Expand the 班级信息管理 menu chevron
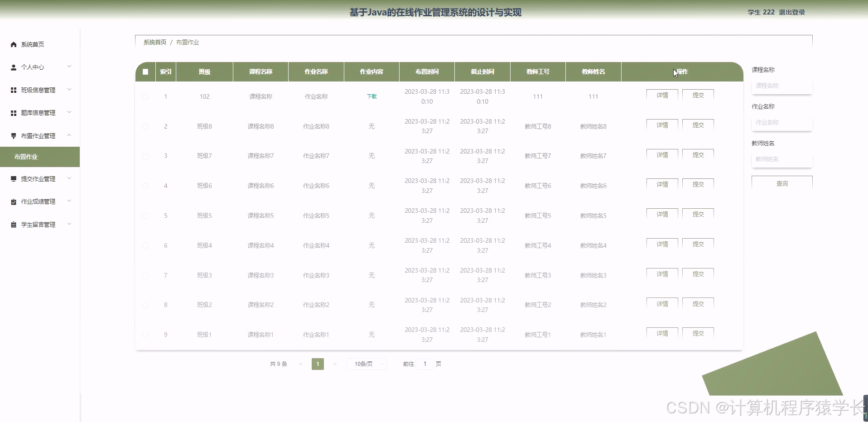This screenshot has height=422, width=868. (69, 90)
